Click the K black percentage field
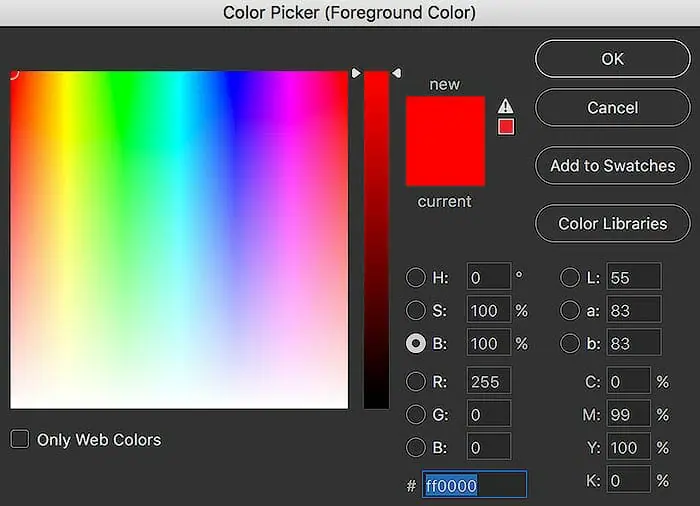The width and height of the screenshot is (700, 506). tap(629, 481)
